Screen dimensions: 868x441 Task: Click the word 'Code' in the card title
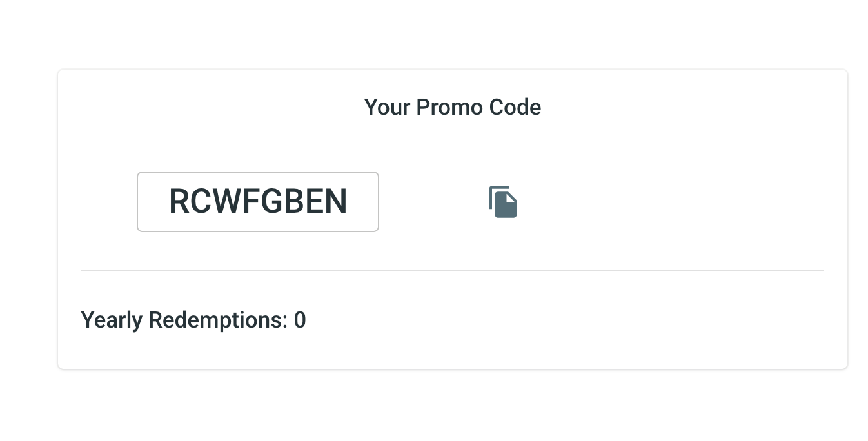pos(515,107)
